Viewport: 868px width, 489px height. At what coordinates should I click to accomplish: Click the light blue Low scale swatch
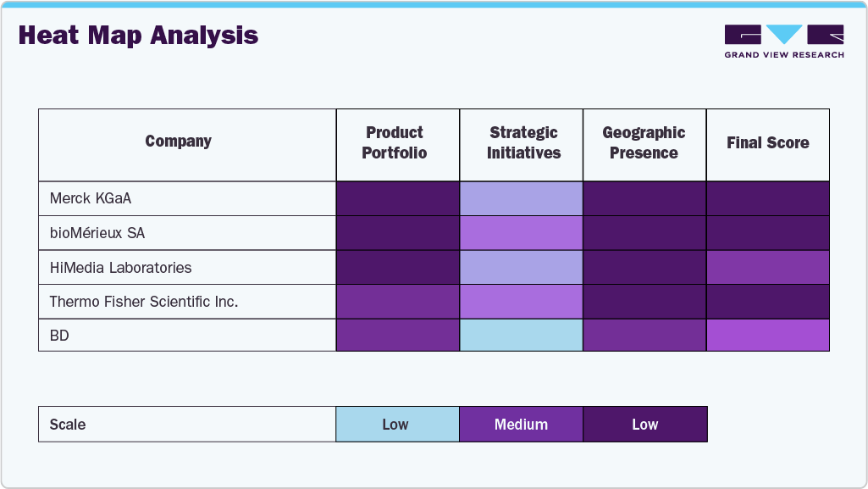tap(397, 425)
